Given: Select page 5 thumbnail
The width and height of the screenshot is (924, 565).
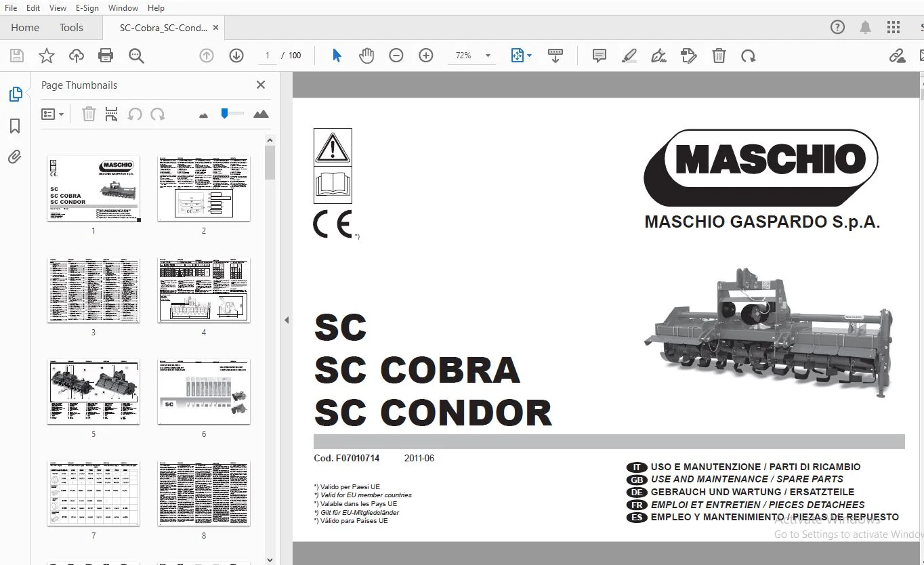Looking at the screenshot, I should coord(93,392).
